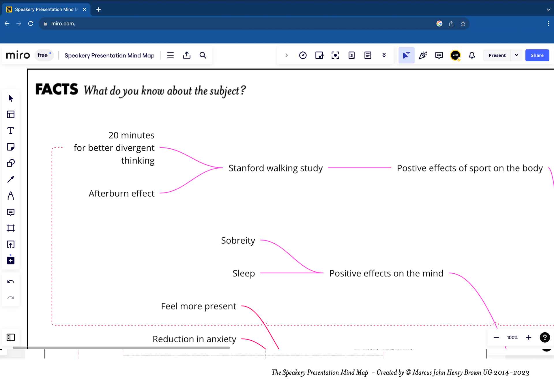Image resolution: width=554 pixels, height=392 pixels.
Task: Open the board hamburger menu
Action: coord(171,55)
